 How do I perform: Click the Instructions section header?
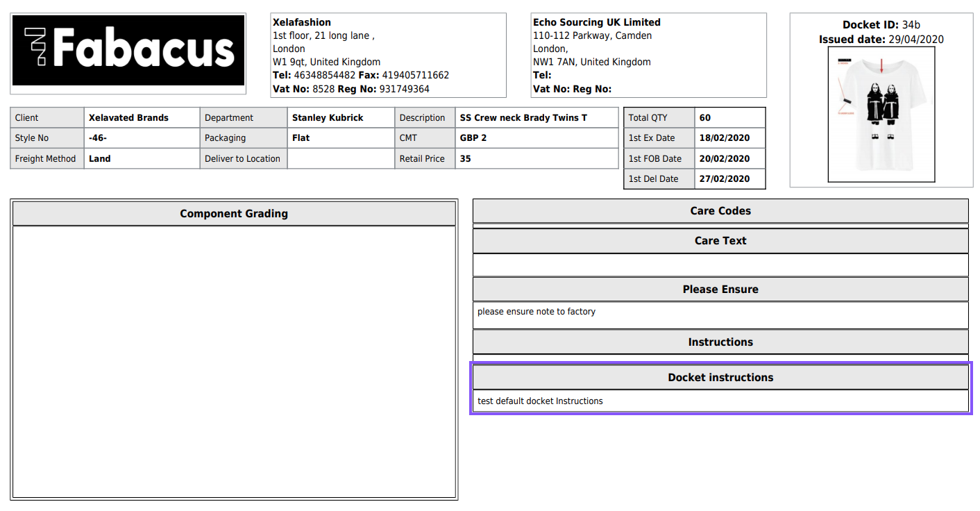(720, 342)
